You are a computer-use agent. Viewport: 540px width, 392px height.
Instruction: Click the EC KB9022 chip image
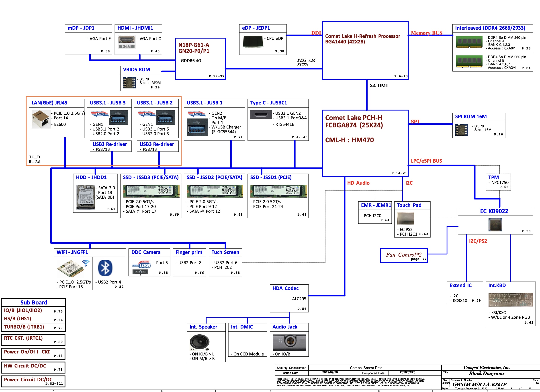(495, 225)
